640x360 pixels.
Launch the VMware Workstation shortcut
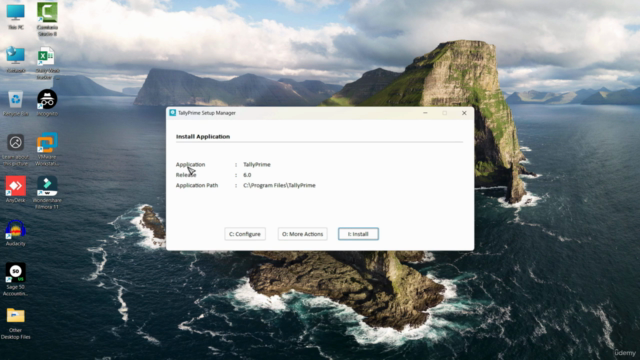[x=47, y=149]
